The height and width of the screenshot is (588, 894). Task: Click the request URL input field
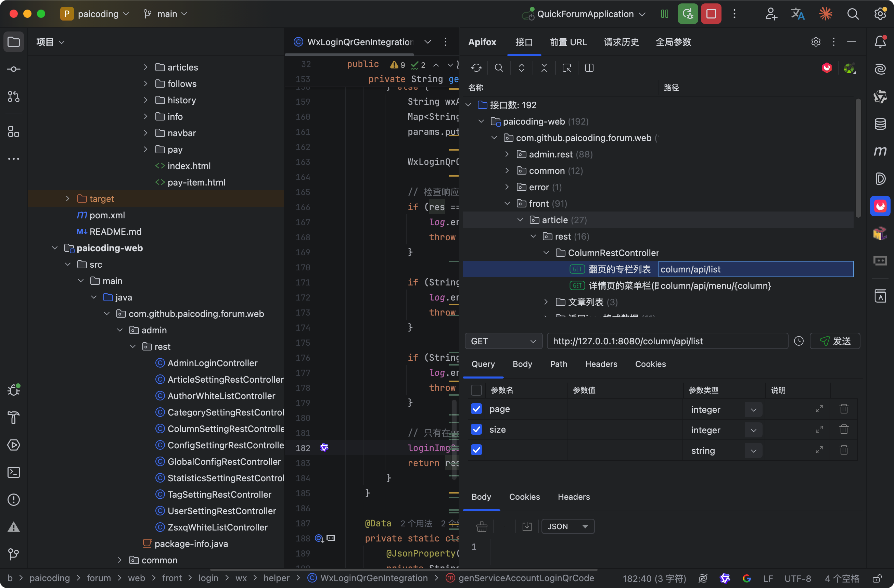tap(667, 341)
